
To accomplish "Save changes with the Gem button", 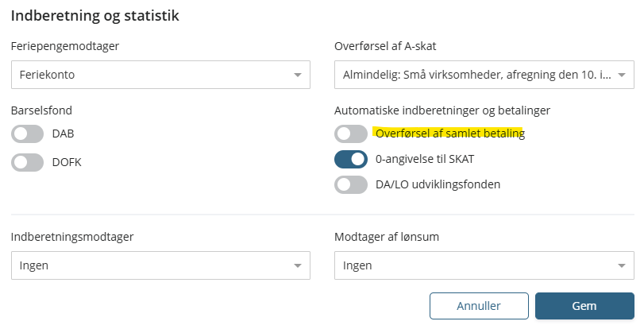I will coord(584,306).
